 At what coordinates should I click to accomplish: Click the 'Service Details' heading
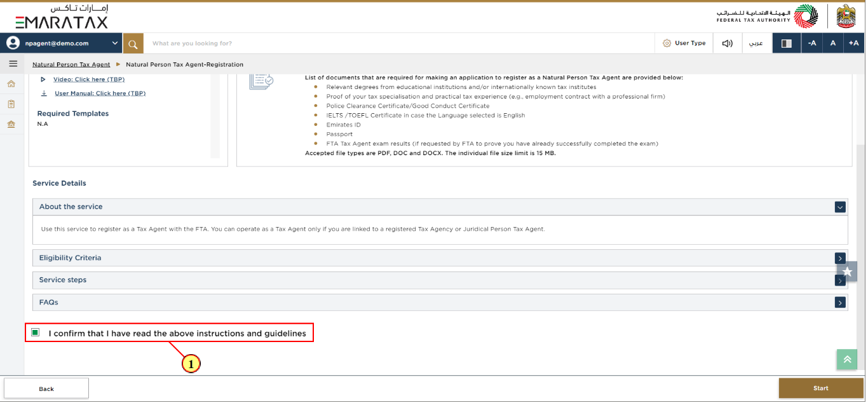pos(59,183)
